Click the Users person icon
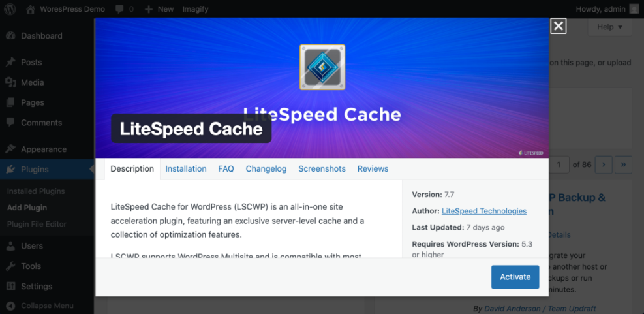The width and height of the screenshot is (644, 314). (x=11, y=246)
